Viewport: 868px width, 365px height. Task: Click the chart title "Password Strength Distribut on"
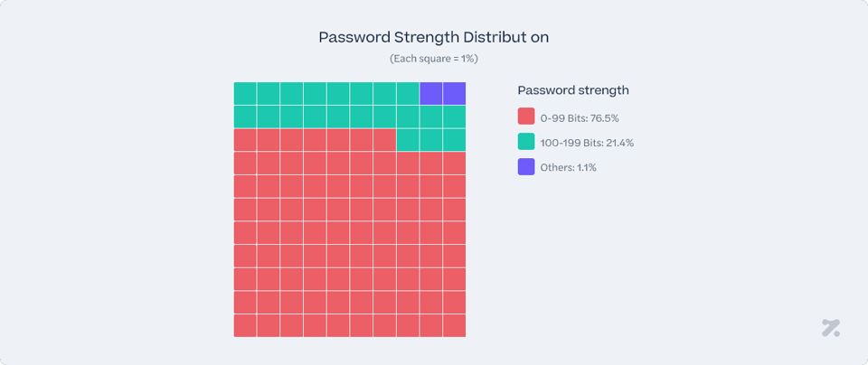(x=434, y=37)
